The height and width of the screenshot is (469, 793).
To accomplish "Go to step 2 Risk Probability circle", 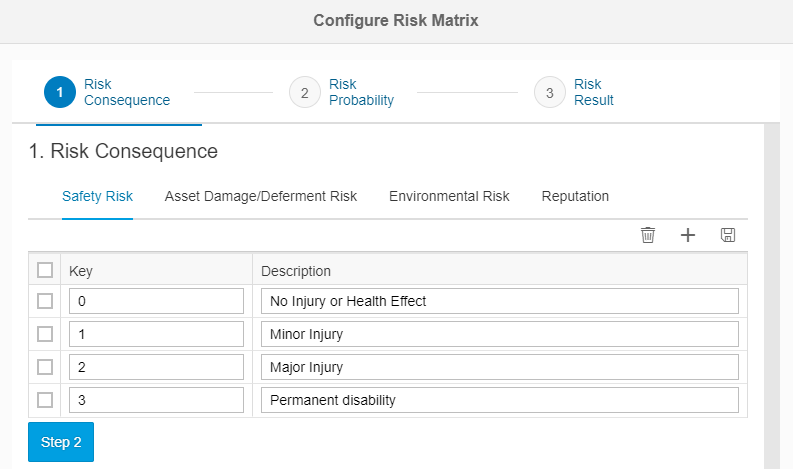I will [304, 92].
